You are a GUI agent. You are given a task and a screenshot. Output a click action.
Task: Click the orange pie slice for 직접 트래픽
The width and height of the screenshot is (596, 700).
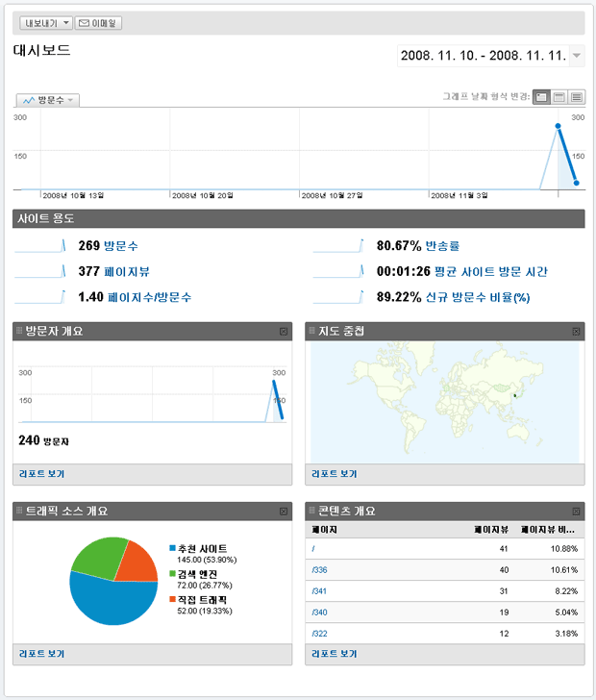(137, 563)
